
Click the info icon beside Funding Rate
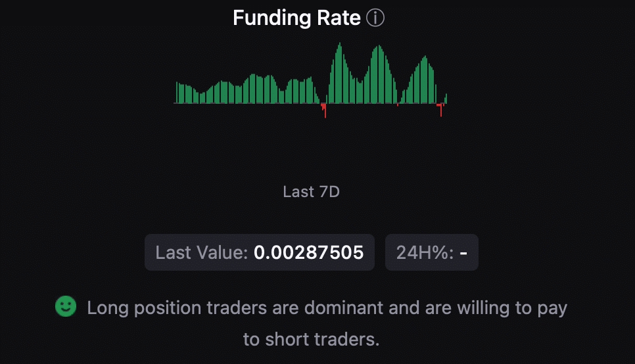pos(375,18)
